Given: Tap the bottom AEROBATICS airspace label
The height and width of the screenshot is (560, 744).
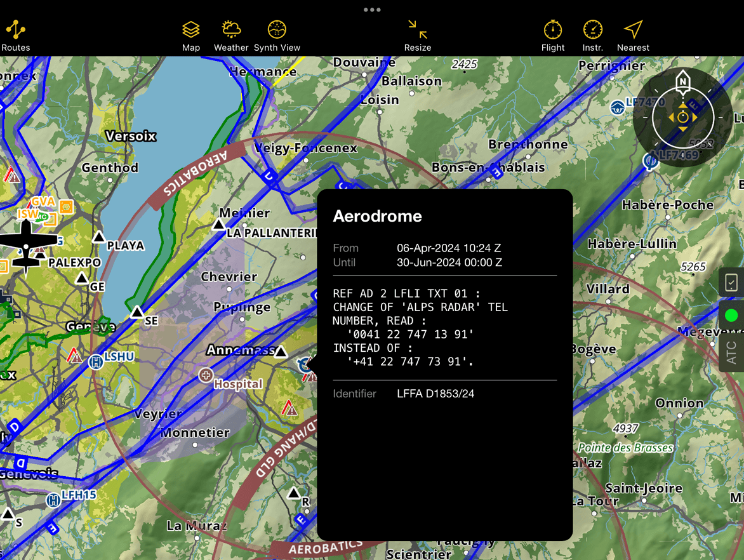Looking at the screenshot, I should [326, 548].
